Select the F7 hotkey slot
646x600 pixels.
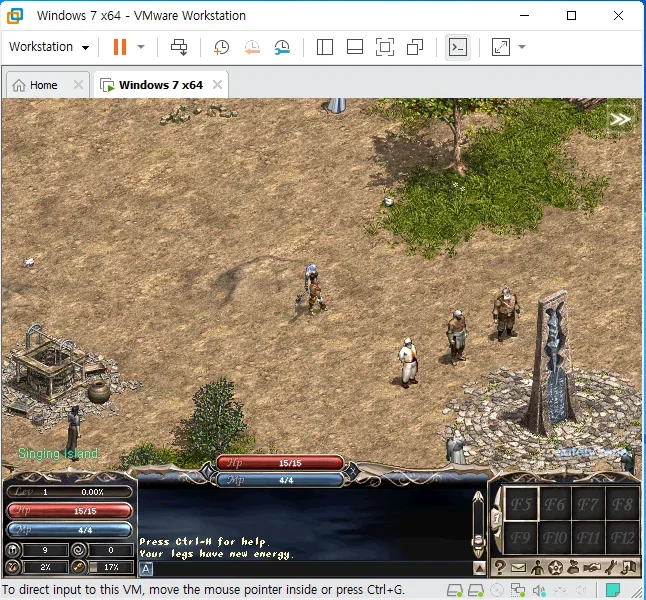point(588,503)
